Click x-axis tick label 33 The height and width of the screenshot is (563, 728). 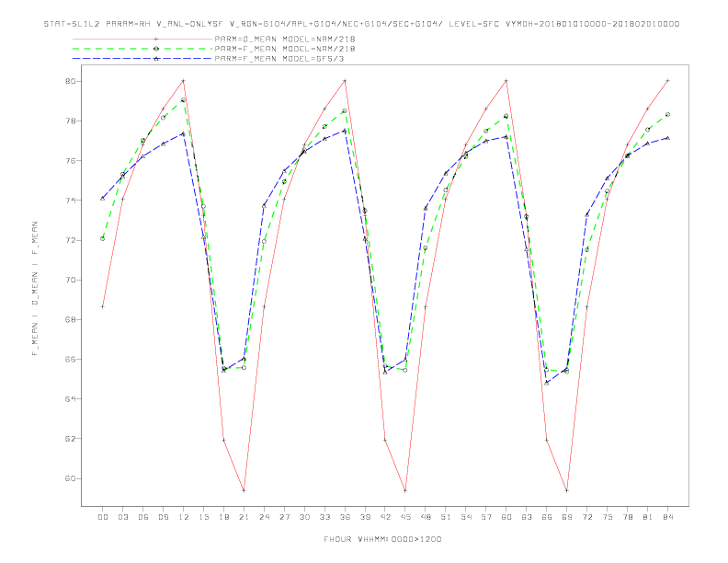[324, 517]
